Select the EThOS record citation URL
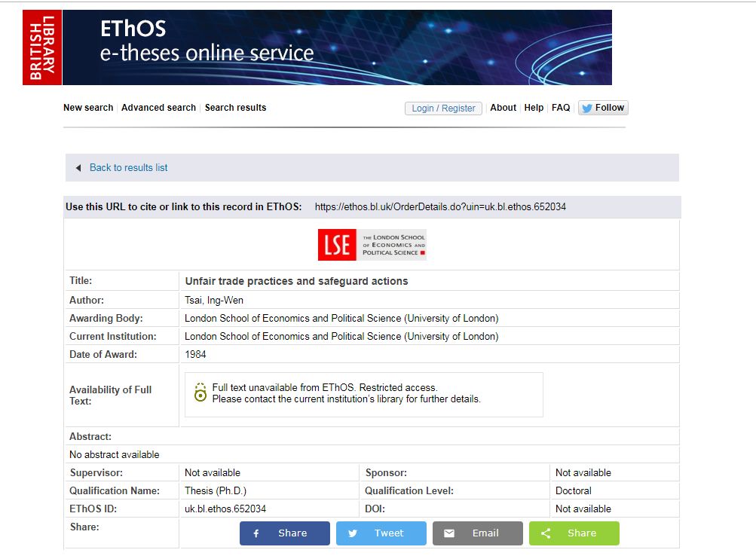The height and width of the screenshot is (559, 756). tap(440, 206)
